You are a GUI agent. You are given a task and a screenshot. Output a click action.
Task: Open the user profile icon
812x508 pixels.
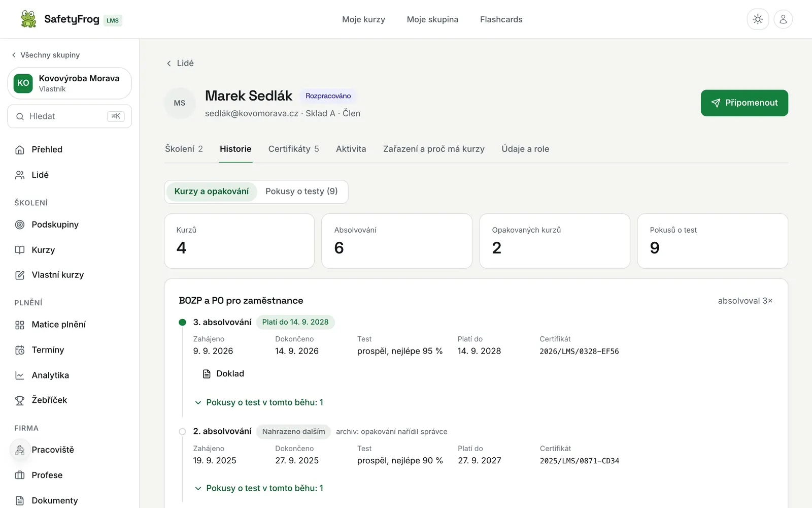click(783, 19)
